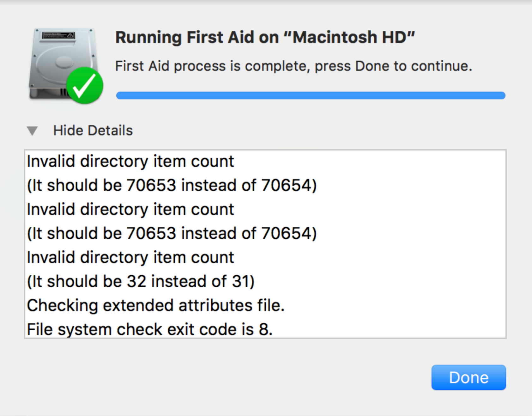Image resolution: width=532 pixels, height=416 pixels.
Task: Click the green checkmark success badge
Action: (84, 85)
